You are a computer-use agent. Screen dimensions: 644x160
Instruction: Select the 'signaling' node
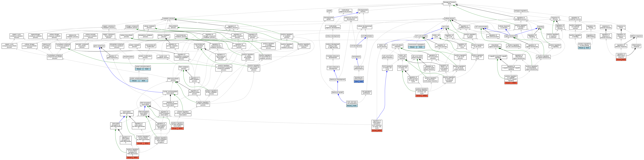coord(541,27)
